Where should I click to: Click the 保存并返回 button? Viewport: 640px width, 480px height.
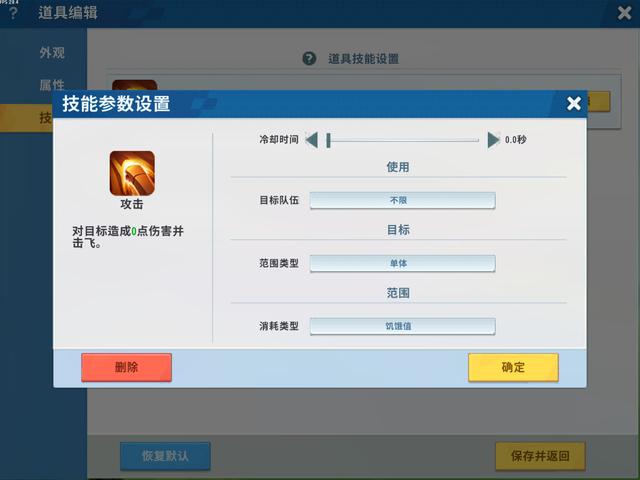click(540, 456)
